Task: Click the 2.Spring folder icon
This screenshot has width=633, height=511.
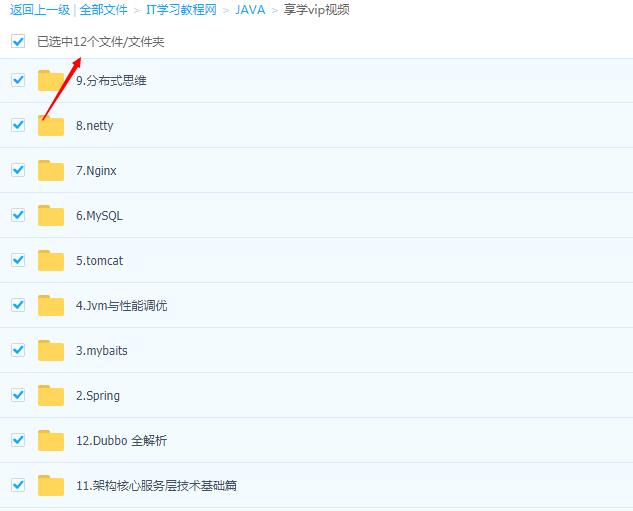Action: click(x=51, y=395)
